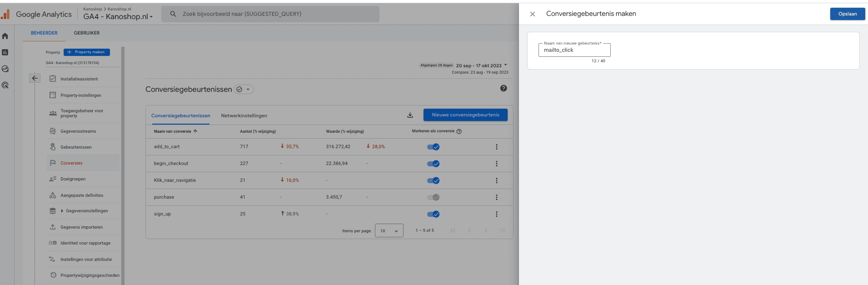Click the Toegangsbeheer people icon
The width and height of the screenshot is (868, 285).
click(x=53, y=113)
